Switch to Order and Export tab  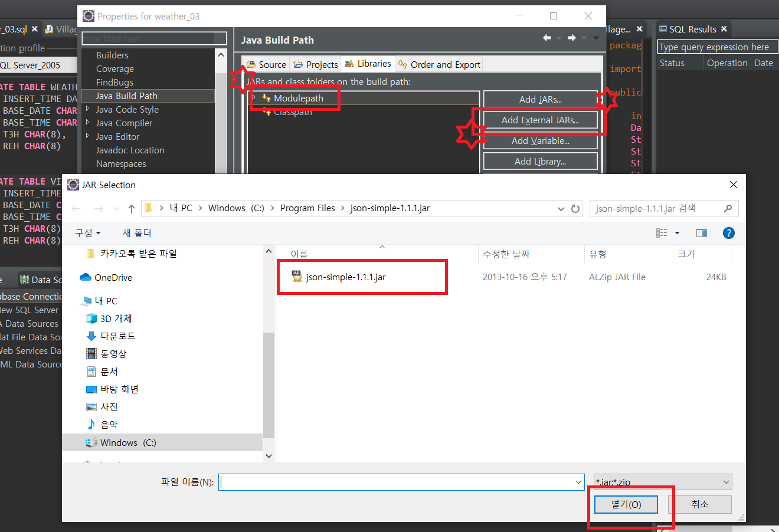(440, 64)
